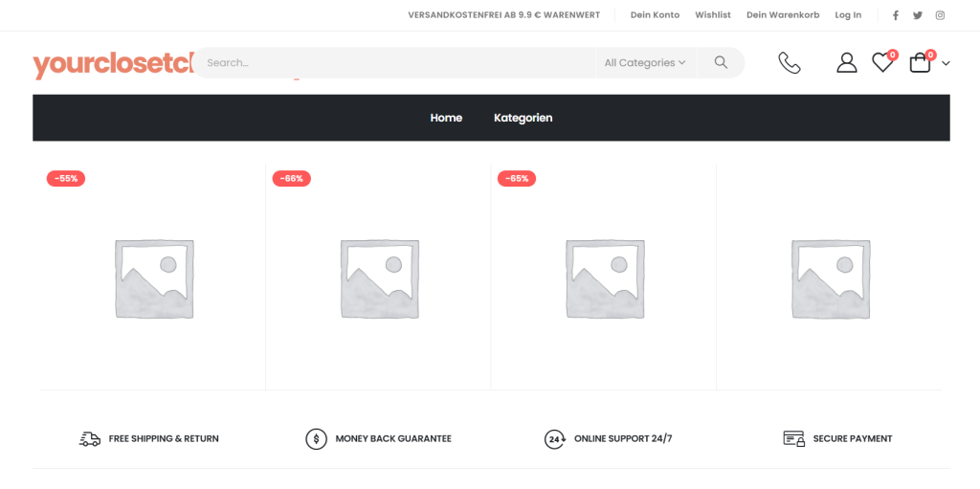Viewport: 980px width, 489px height.
Task: Expand the cart dropdown arrow
Action: pos(947,63)
